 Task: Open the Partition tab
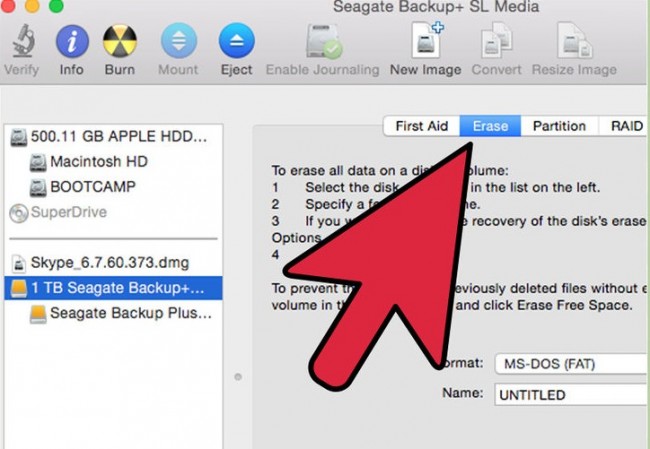[559, 126]
